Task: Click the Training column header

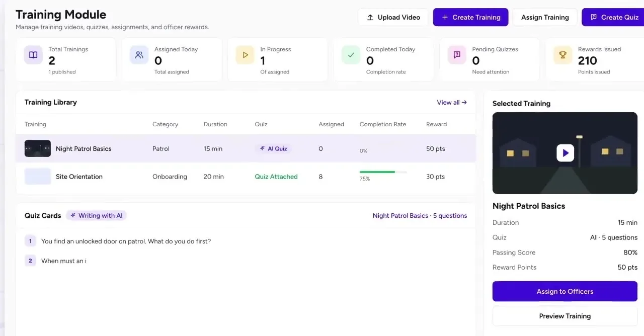Action: 35,124
